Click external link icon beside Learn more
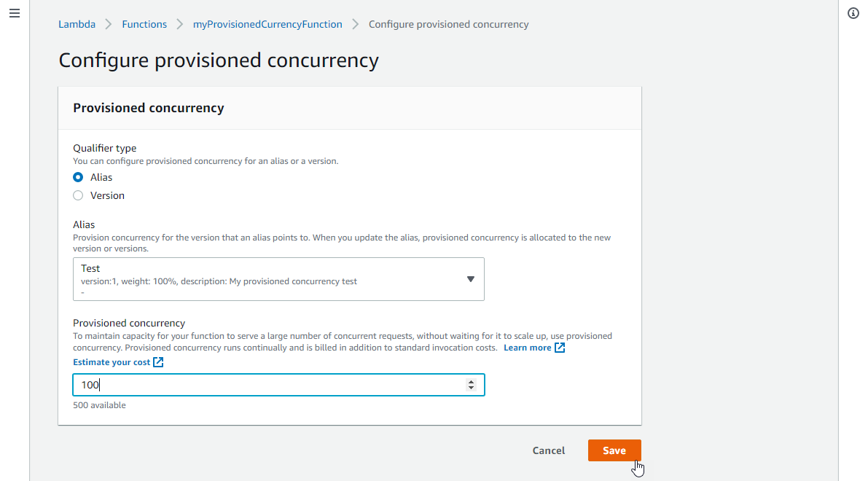Image resolution: width=868 pixels, height=481 pixels. tap(560, 348)
